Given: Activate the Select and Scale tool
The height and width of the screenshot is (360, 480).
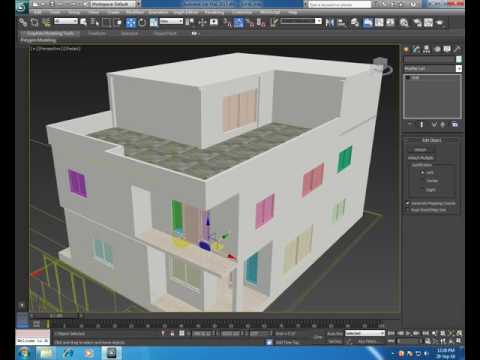Looking at the screenshot, I should 154,22.
